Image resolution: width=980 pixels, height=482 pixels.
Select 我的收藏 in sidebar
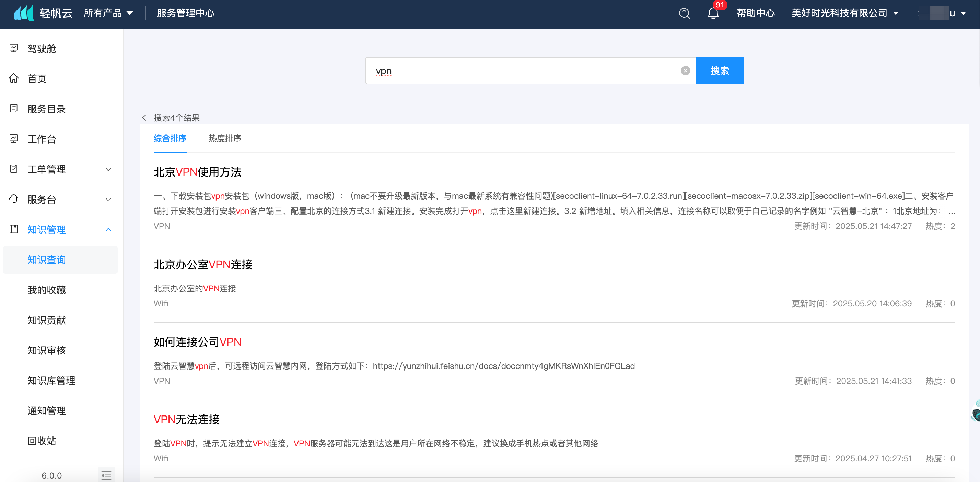click(46, 290)
